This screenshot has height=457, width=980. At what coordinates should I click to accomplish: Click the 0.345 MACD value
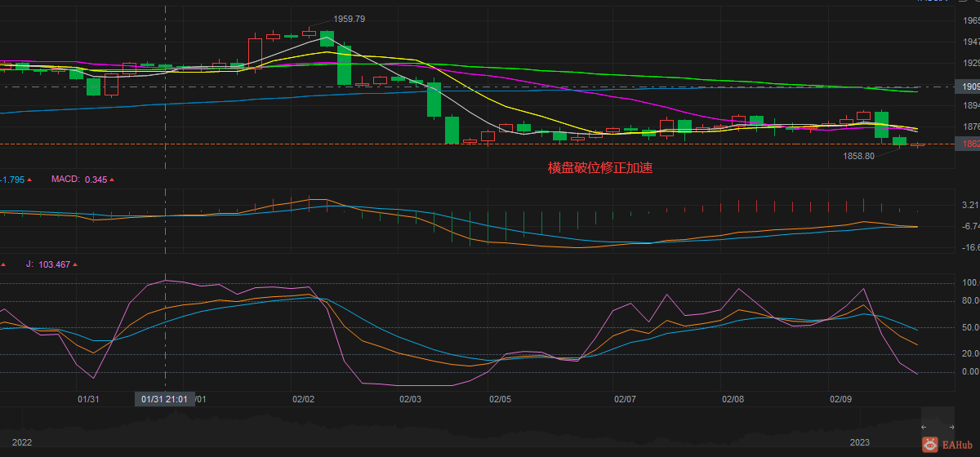pyautogui.click(x=96, y=179)
